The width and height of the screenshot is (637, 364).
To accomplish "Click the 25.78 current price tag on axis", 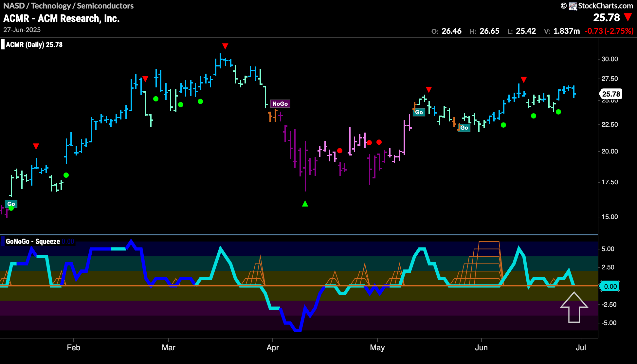I will (x=611, y=94).
